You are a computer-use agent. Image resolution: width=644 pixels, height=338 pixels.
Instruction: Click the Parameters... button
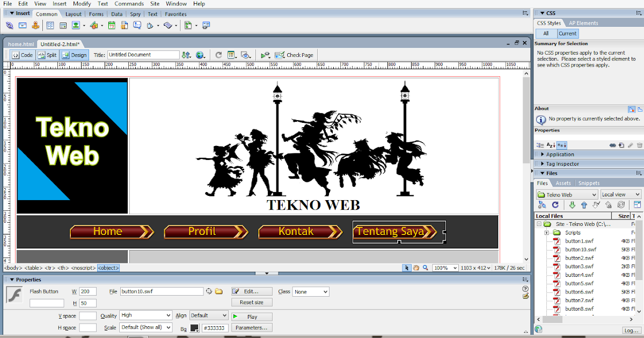tap(252, 327)
